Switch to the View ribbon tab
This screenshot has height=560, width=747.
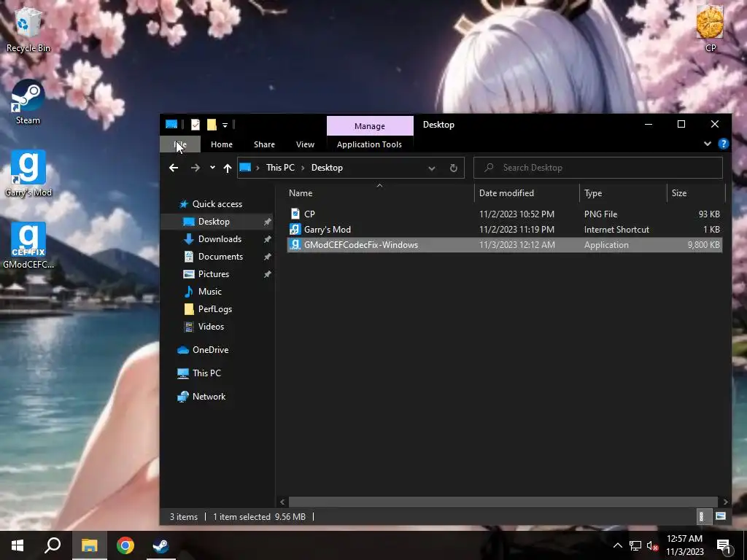coord(305,144)
